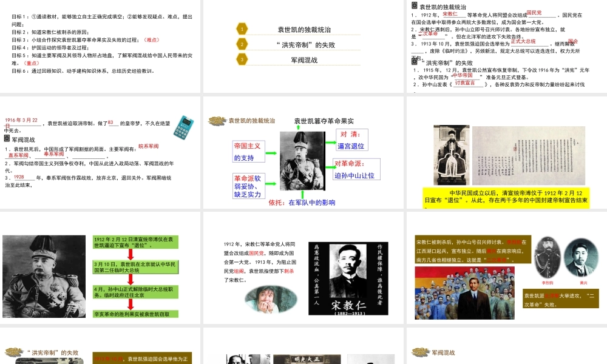Click the line beginning 目标4
This screenshot has width=607, height=364.
[50, 47]
